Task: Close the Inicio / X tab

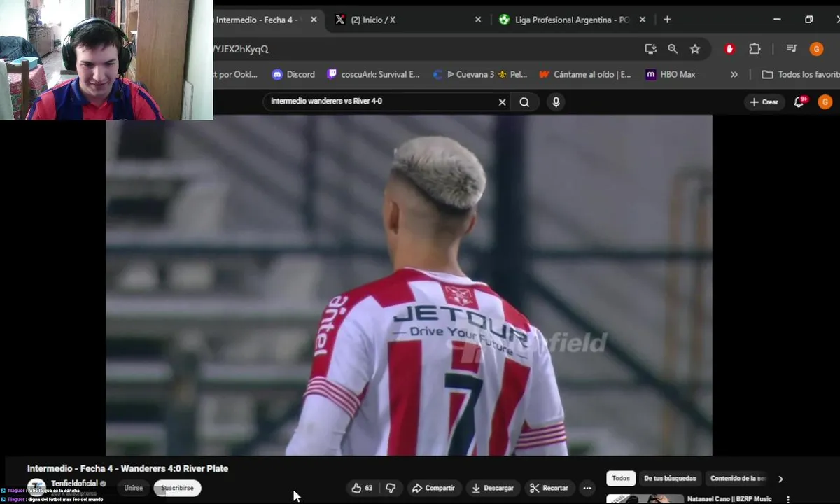Action: tap(478, 20)
